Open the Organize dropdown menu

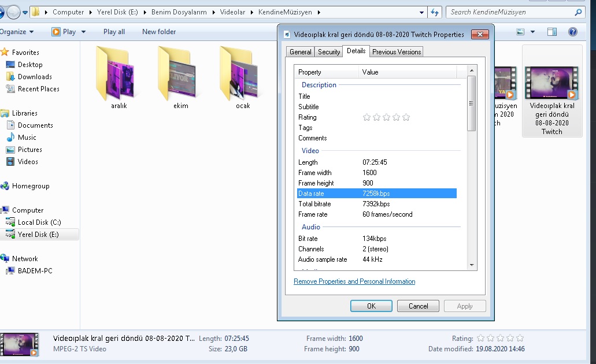coord(17,32)
